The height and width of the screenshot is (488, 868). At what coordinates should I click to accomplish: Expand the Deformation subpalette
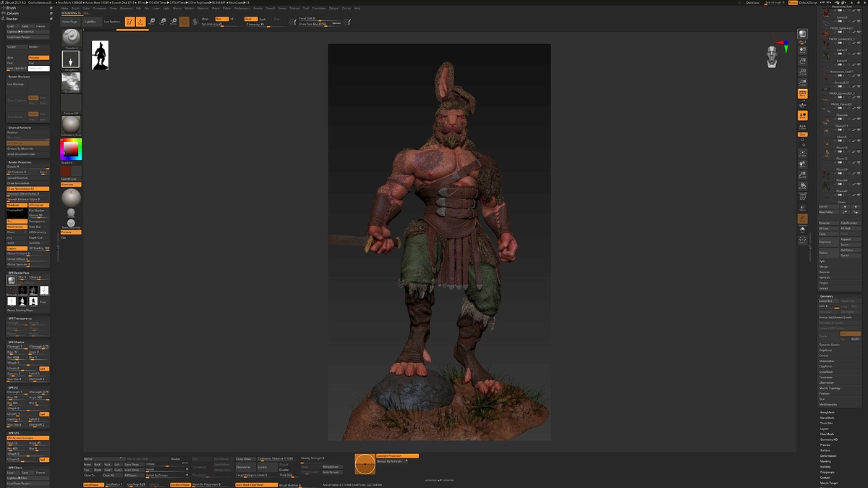(829, 455)
